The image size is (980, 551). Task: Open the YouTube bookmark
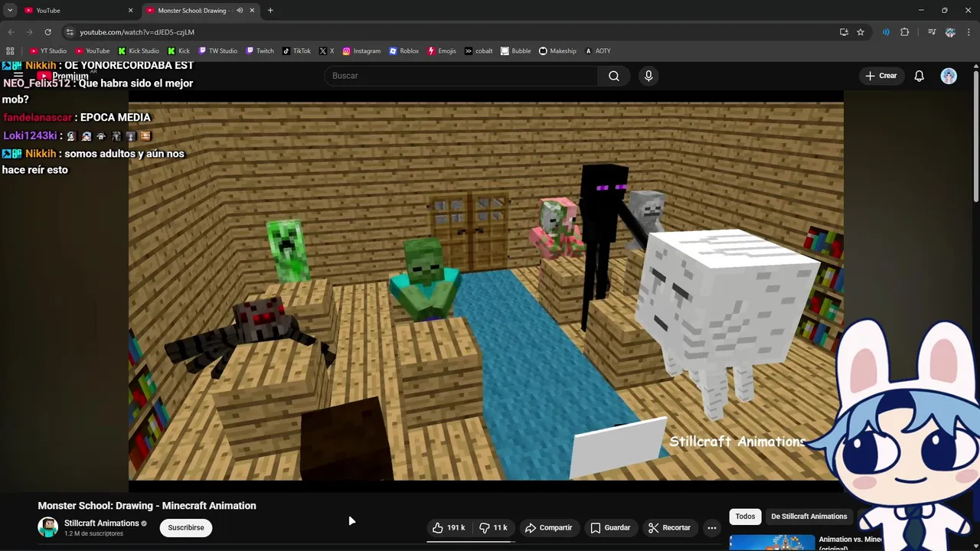(93, 51)
